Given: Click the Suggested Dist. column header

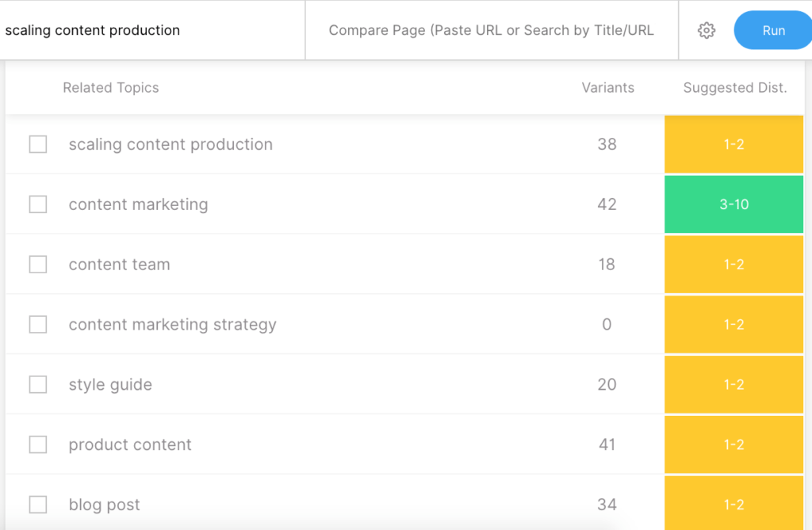Looking at the screenshot, I should pyautogui.click(x=734, y=88).
